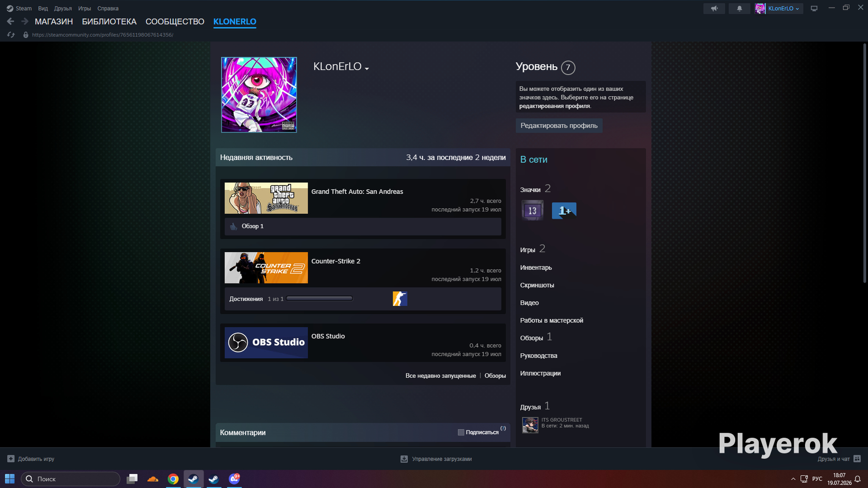Open Иллюстрации in the profile sidebar
The image size is (868, 488).
(x=540, y=373)
